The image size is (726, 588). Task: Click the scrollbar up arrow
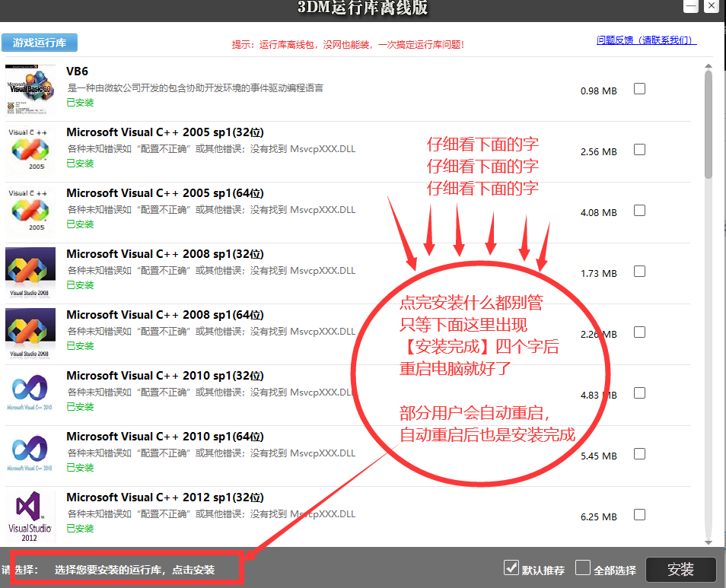pyautogui.click(x=708, y=65)
